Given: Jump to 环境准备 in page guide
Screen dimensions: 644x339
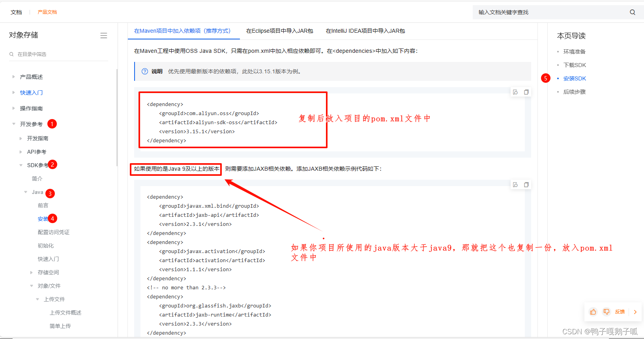Looking at the screenshot, I should click(x=574, y=52).
